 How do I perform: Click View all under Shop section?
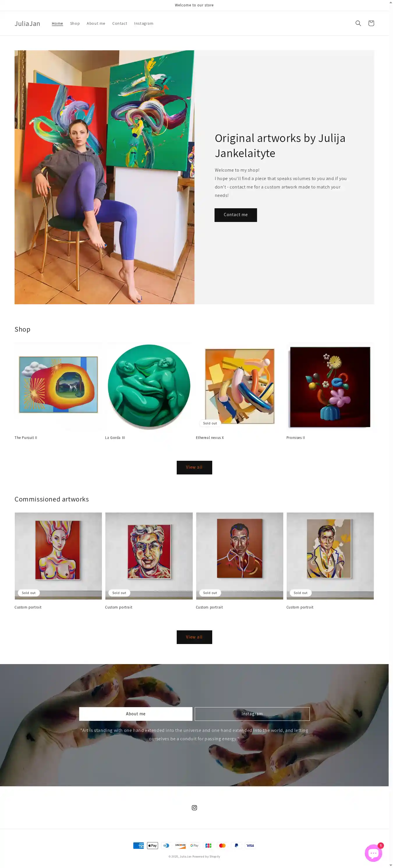coord(194,467)
